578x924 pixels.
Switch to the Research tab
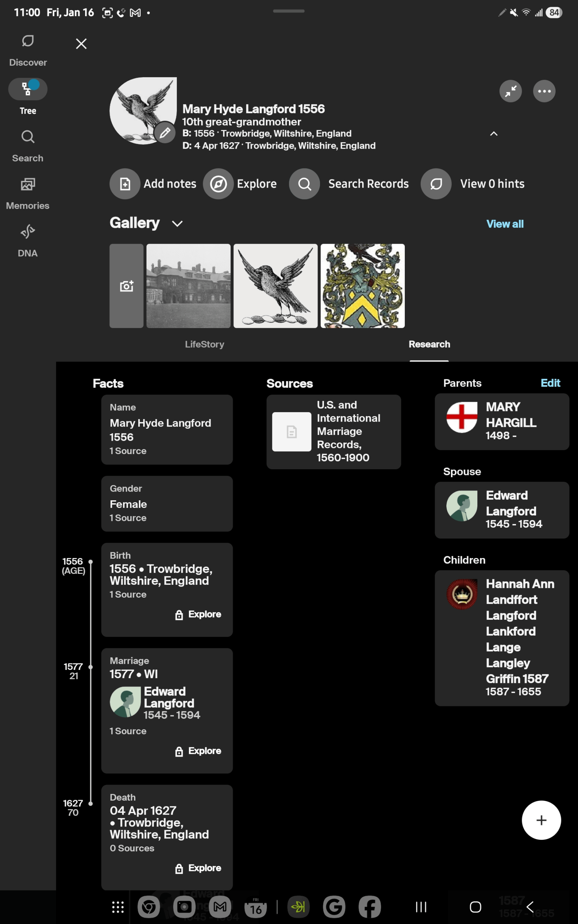(429, 344)
